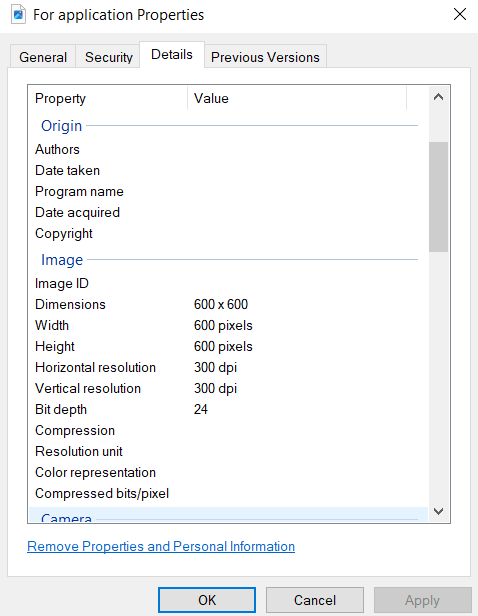Image resolution: width=478 pixels, height=616 pixels.
Task: Switch to the General tab
Action: coord(43,57)
